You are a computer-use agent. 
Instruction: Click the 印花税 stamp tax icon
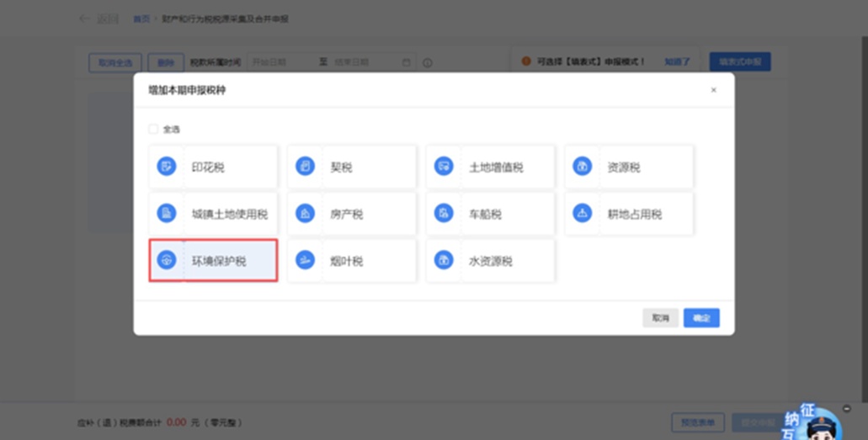coord(167,167)
